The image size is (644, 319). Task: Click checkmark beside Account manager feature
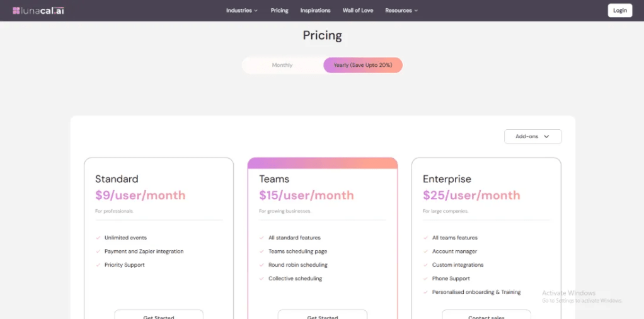pos(425,252)
